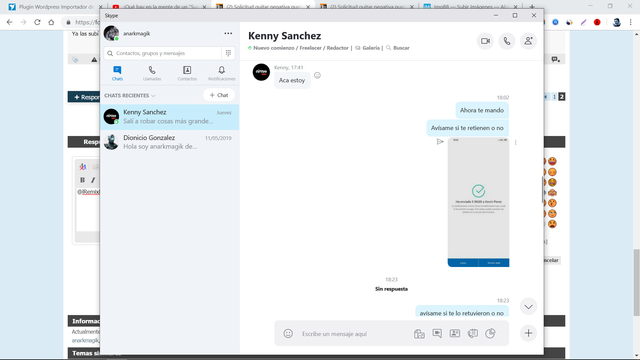Switch to the Chats tab
Image resolution: width=640 pixels, height=360 pixels.
(x=117, y=73)
